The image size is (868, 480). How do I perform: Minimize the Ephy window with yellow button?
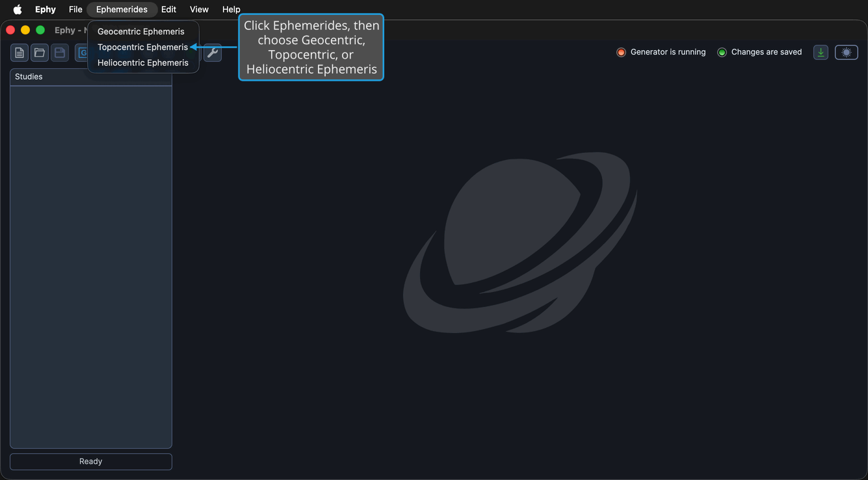click(25, 30)
